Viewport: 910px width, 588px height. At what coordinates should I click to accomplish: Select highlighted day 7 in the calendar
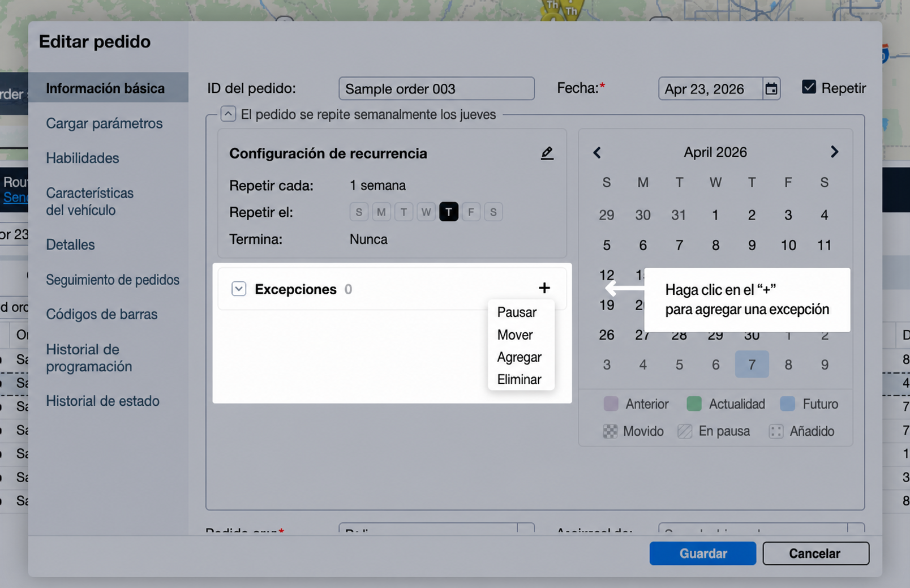[x=752, y=364]
